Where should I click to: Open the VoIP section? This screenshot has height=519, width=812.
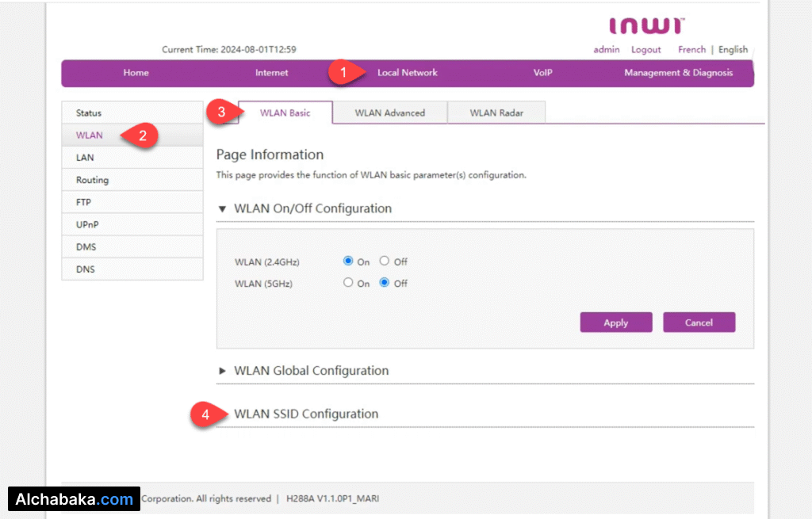542,73
